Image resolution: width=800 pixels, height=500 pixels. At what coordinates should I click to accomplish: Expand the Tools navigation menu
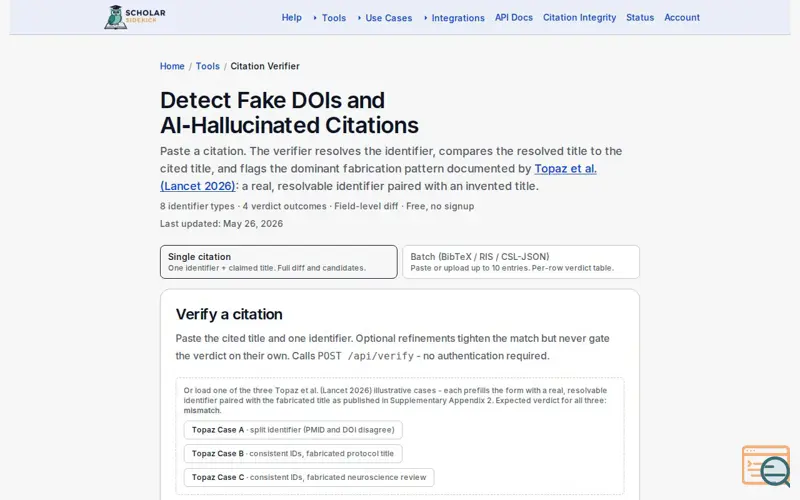(x=330, y=18)
